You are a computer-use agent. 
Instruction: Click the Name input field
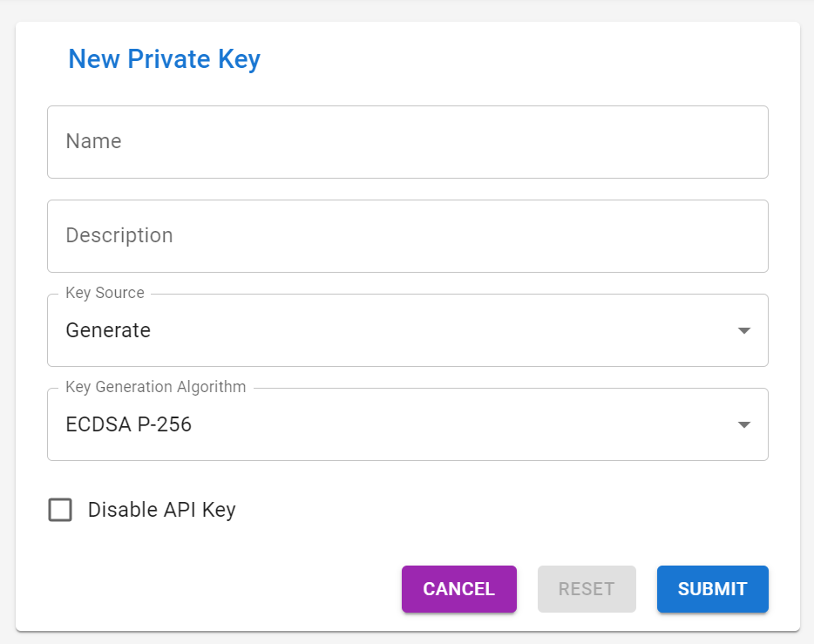pos(407,141)
